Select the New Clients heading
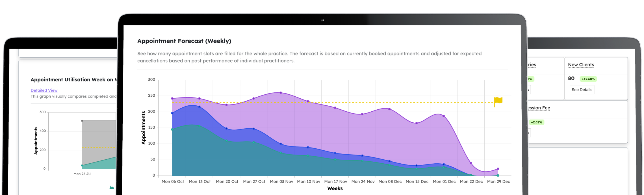Screen dimensions: 644x195 point(581,65)
